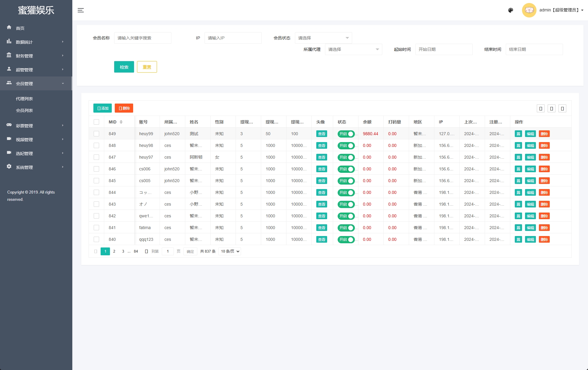Viewport: 588px width, 370px height.
Task: Tick the select-all checkbox in table header
Action: point(96,122)
